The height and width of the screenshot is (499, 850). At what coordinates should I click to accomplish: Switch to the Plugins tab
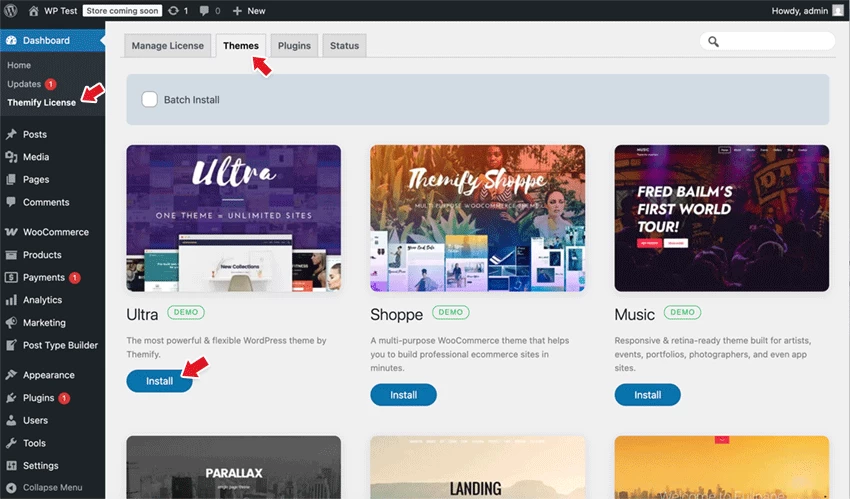tap(294, 46)
